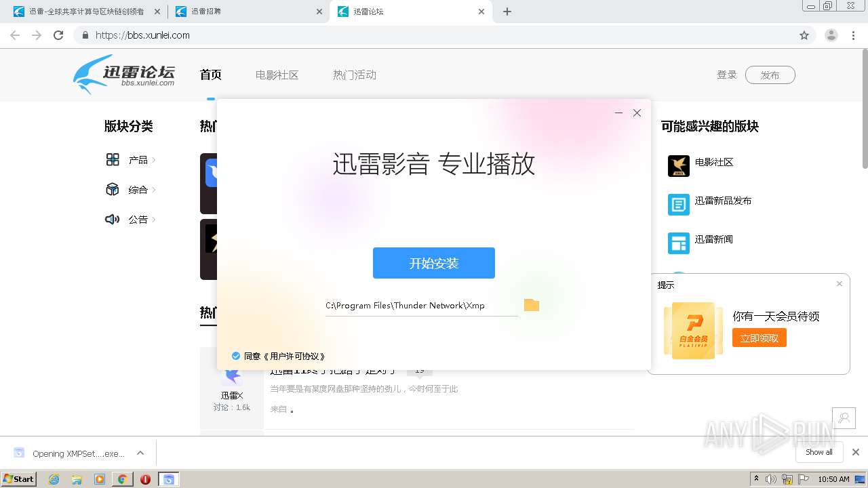
Task: Click the 迅雷新闻 board icon
Action: click(679, 243)
